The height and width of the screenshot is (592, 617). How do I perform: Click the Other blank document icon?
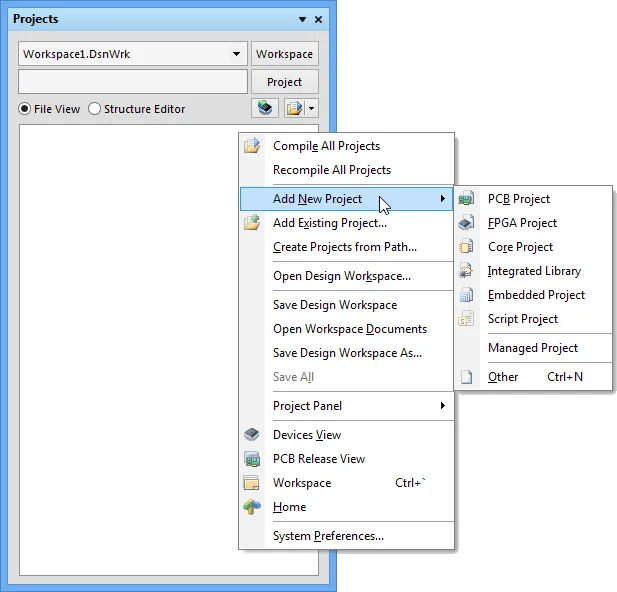point(466,377)
